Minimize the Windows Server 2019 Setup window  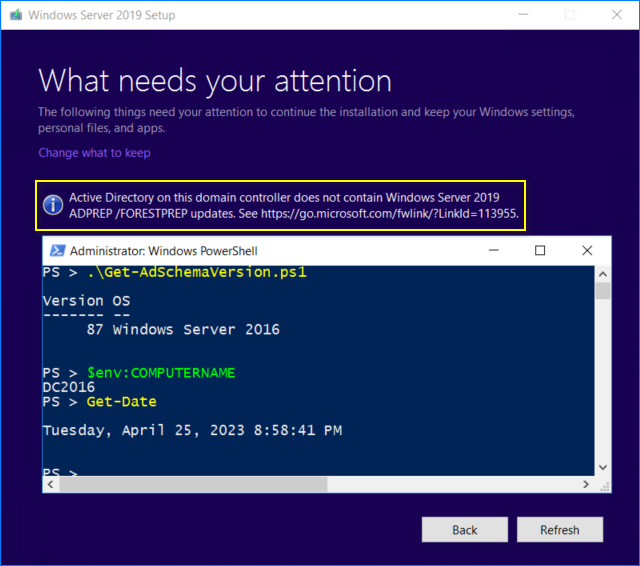(523, 15)
